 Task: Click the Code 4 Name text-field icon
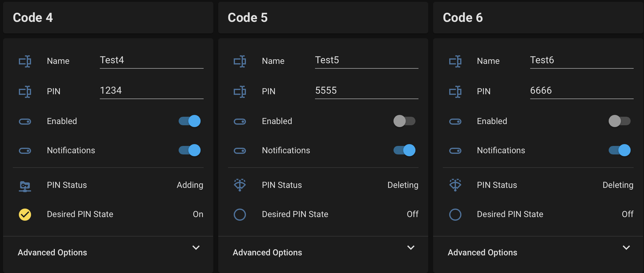pos(25,61)
